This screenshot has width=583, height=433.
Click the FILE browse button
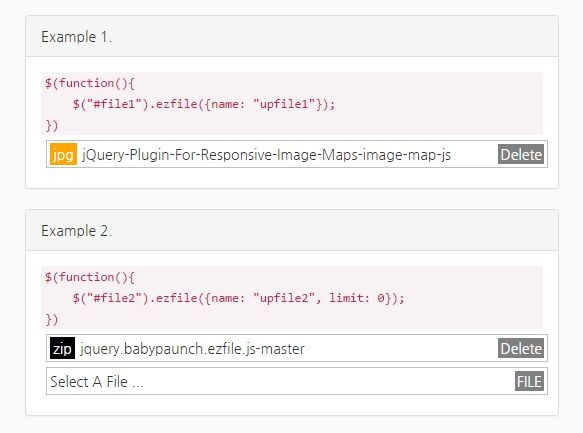pos(529,381)
